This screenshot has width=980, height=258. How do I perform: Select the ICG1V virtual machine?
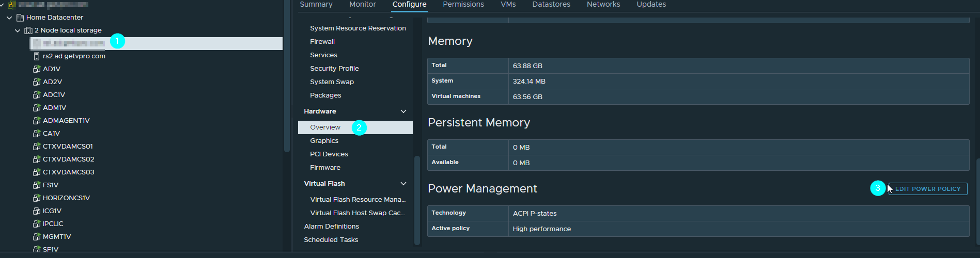(52, 211)
